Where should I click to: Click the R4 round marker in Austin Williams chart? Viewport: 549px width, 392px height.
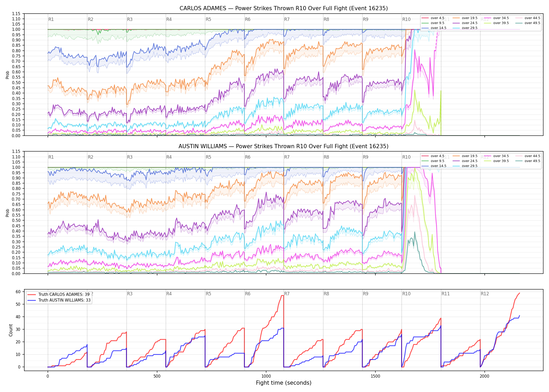pyautogui.click(x=169, y=157)
